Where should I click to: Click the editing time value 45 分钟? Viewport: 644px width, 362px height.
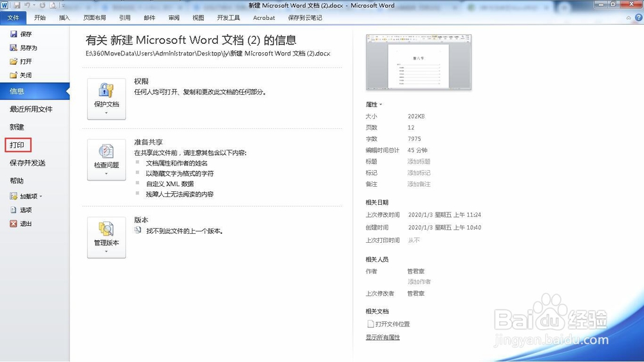pyautogui.click(x=417, y=150)
